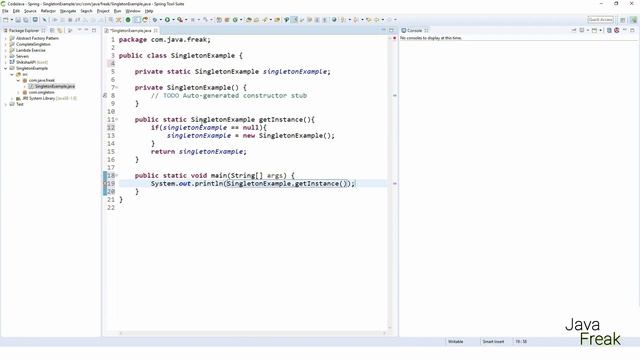Screen dimensions: 640x360
Task: Open the Project menu
Action: 103,11
